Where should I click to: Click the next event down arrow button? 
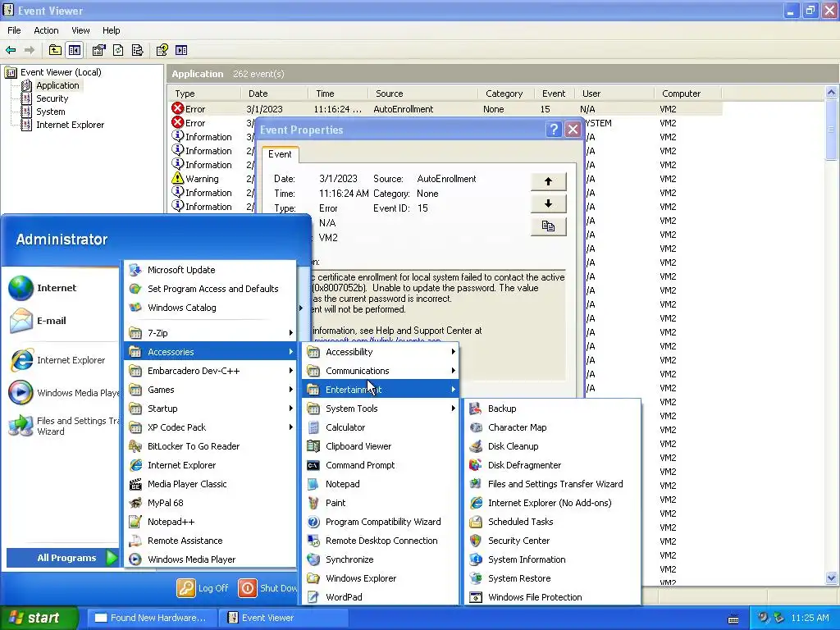(x=548, y=203)
